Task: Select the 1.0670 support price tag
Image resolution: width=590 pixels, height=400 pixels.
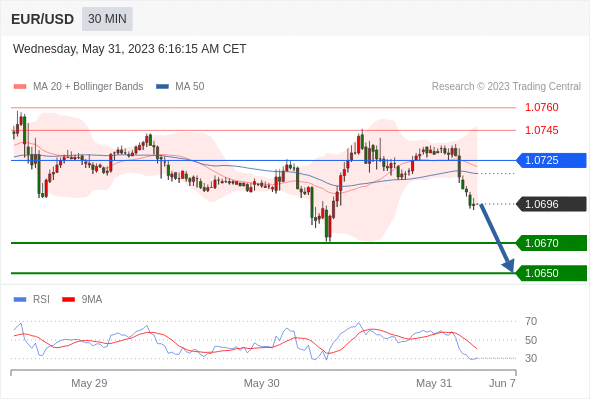Action: (x=551, y=243)
